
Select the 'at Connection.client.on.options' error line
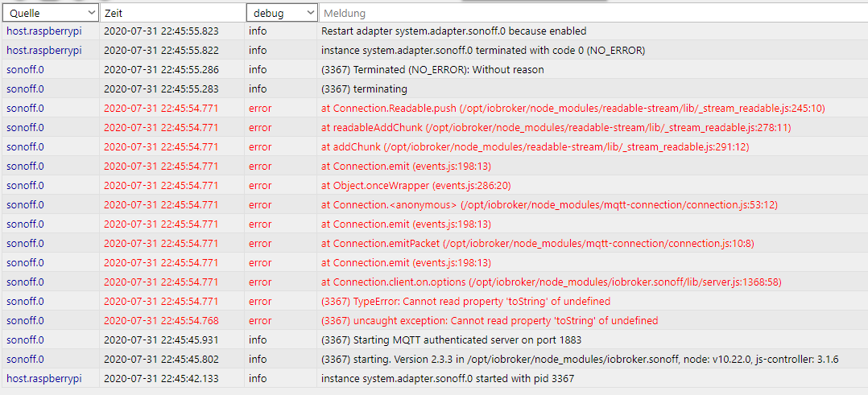coord(551,282)
